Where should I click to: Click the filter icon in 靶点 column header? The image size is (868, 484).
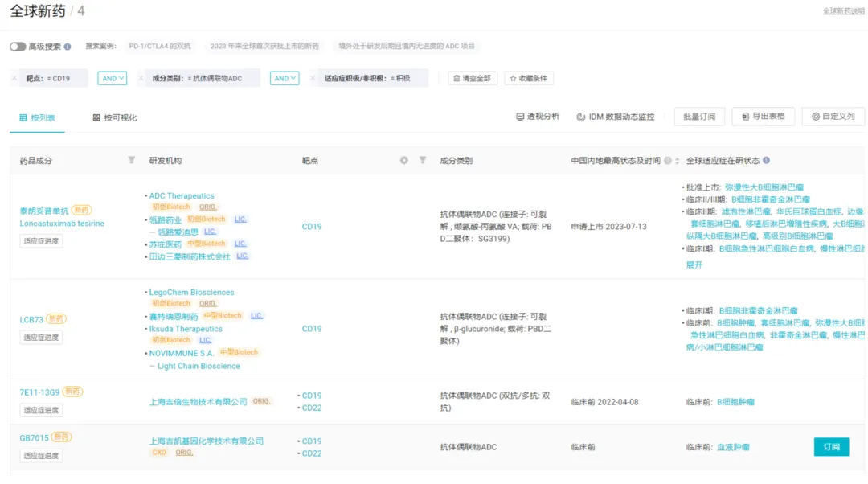point(423,160)
